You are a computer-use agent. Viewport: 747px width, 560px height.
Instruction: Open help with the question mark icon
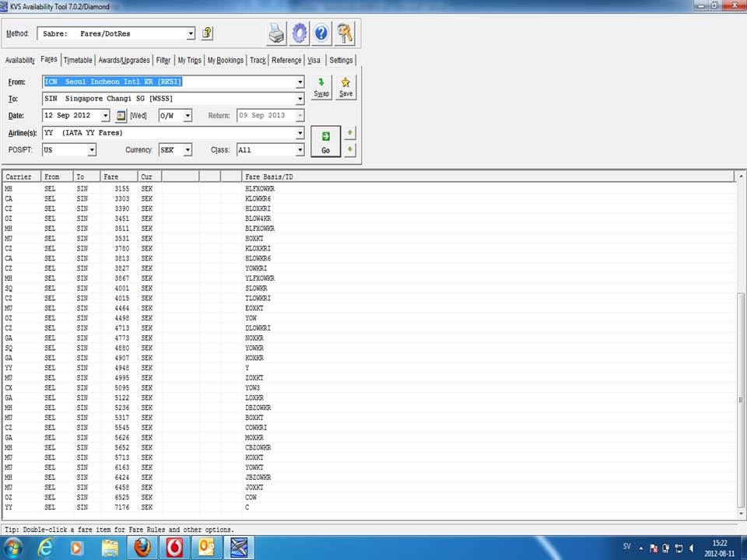322,33
